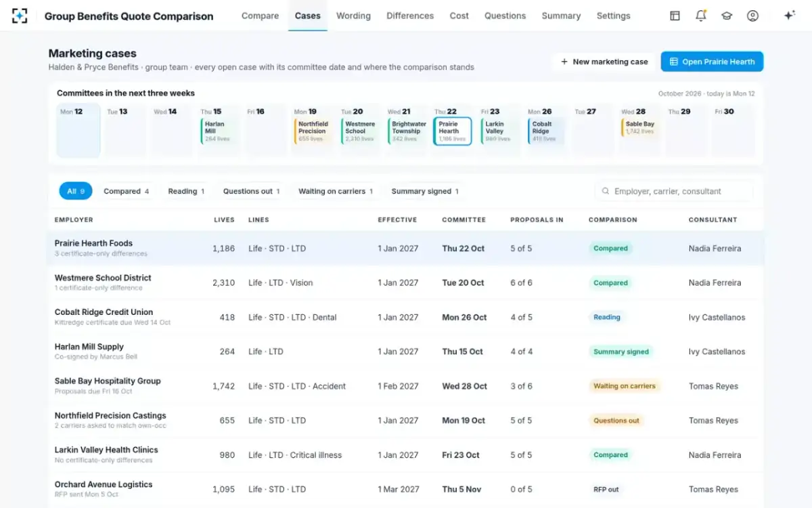Viewport: 812px width, 508px height.
Task: Open the Differences tab
Action: 410,16
